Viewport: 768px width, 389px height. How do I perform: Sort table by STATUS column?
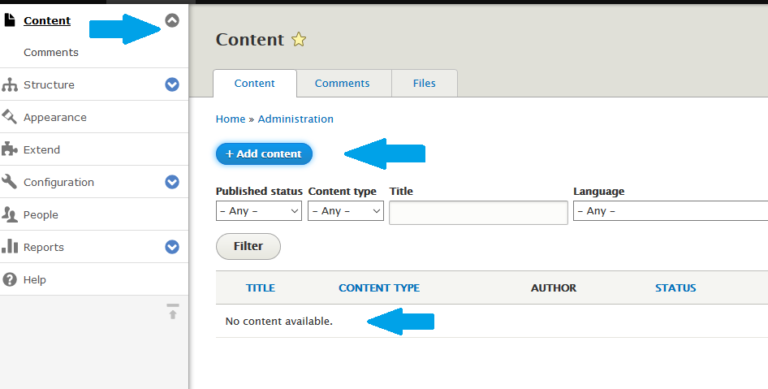(x=675, y=288)
